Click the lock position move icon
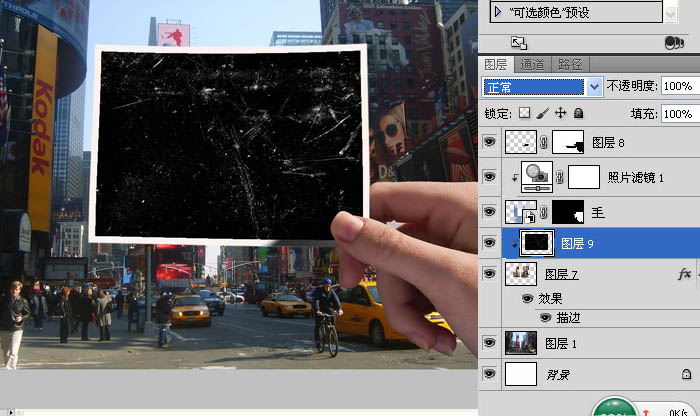This screenshot has height=416, width=700. [x=561, y=113]
